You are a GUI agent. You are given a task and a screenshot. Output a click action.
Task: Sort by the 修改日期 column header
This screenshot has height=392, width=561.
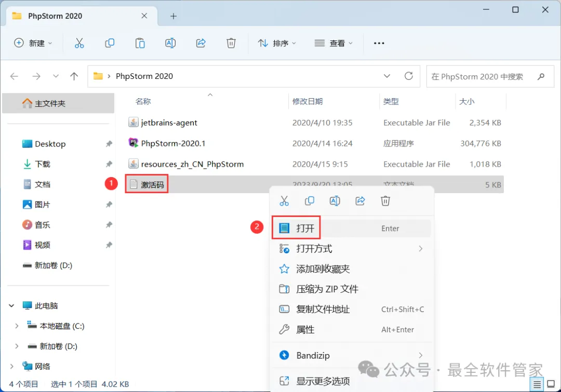[x=308, y=102]
